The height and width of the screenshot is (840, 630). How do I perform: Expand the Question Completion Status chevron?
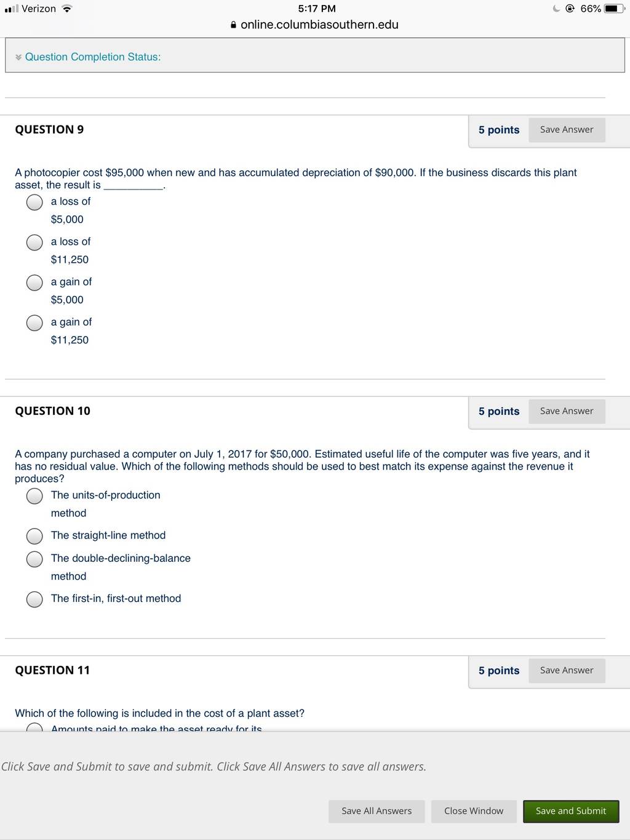[x=18, y=57]
